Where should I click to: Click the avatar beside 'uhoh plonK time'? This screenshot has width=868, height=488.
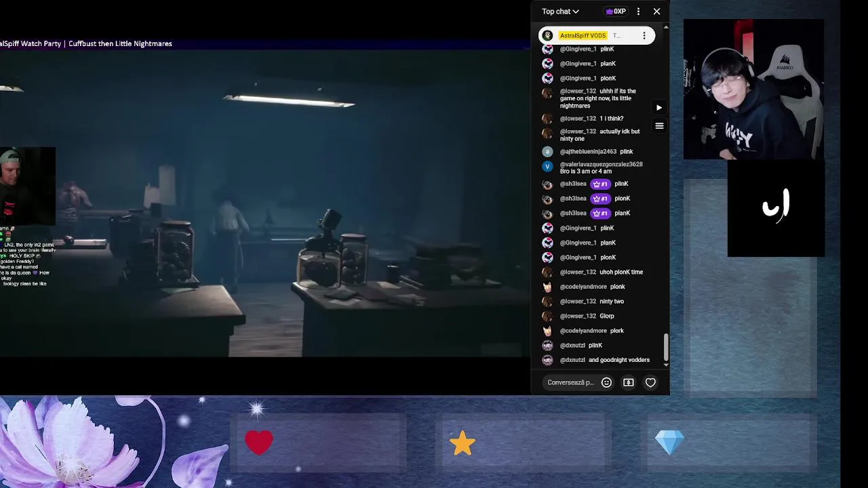(x=548, y=272)
